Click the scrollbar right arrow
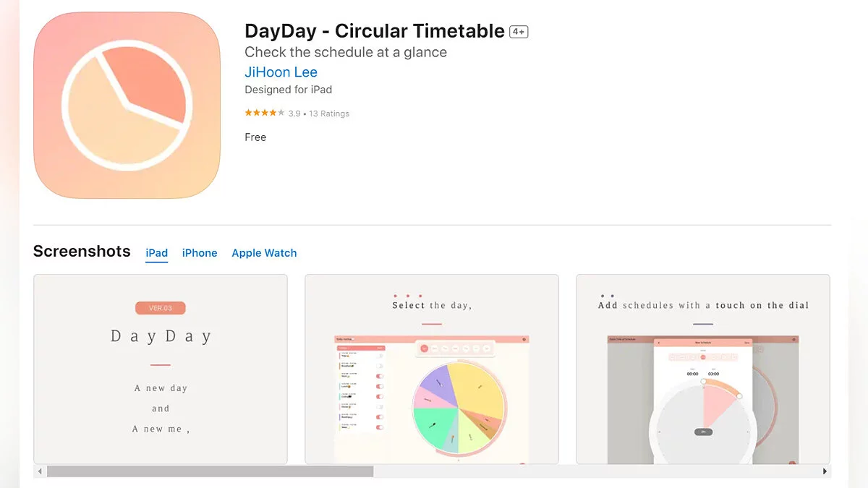Image resolution: width=868 pixels, height=488 pixels. tap(825, 471)
